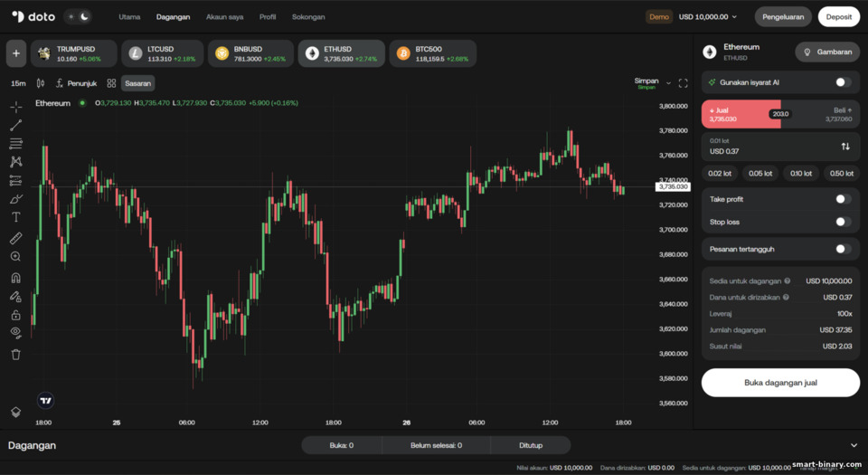Open the Profil menu item
Viewport: 868px width, 475px height.
tap(268, 16)
